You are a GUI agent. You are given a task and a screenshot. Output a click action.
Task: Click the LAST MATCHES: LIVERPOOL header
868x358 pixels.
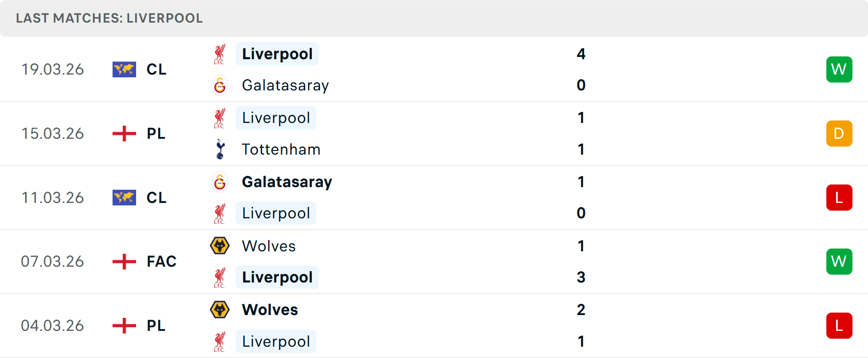click(x=108, y=18)
